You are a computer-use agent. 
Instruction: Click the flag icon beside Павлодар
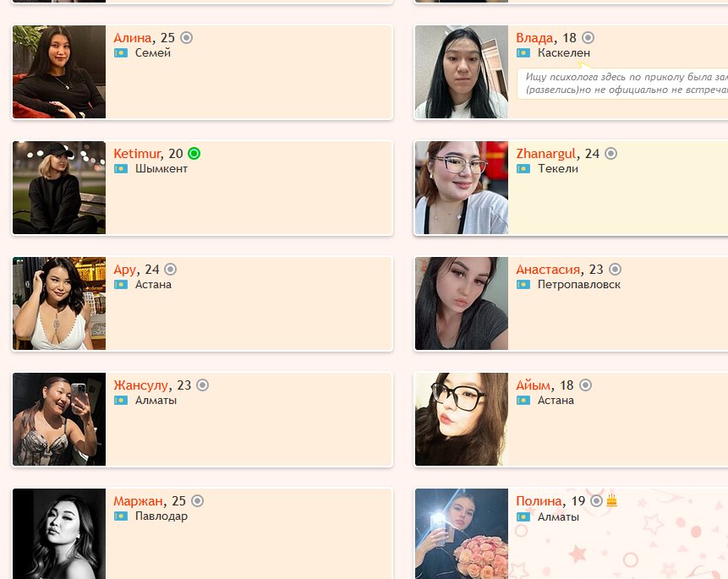pos(121,516)
